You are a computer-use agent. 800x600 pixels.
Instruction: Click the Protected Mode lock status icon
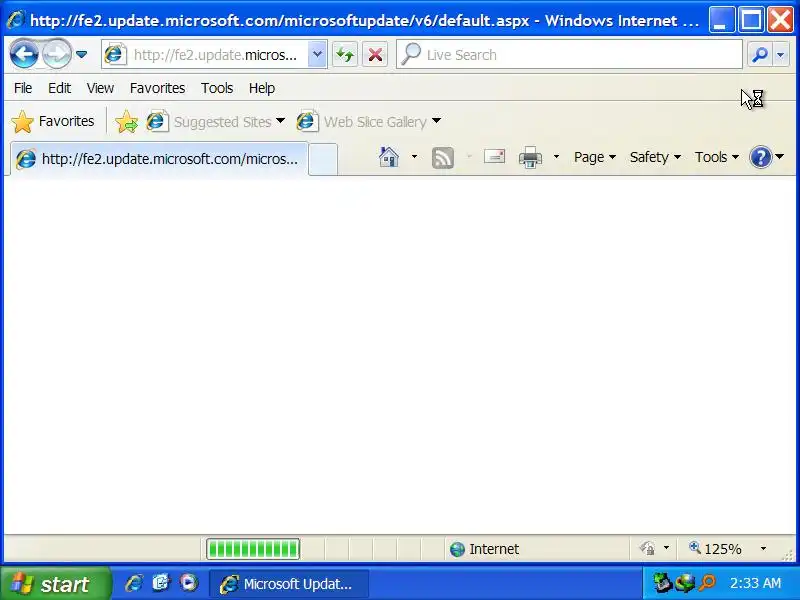(648, 549)
